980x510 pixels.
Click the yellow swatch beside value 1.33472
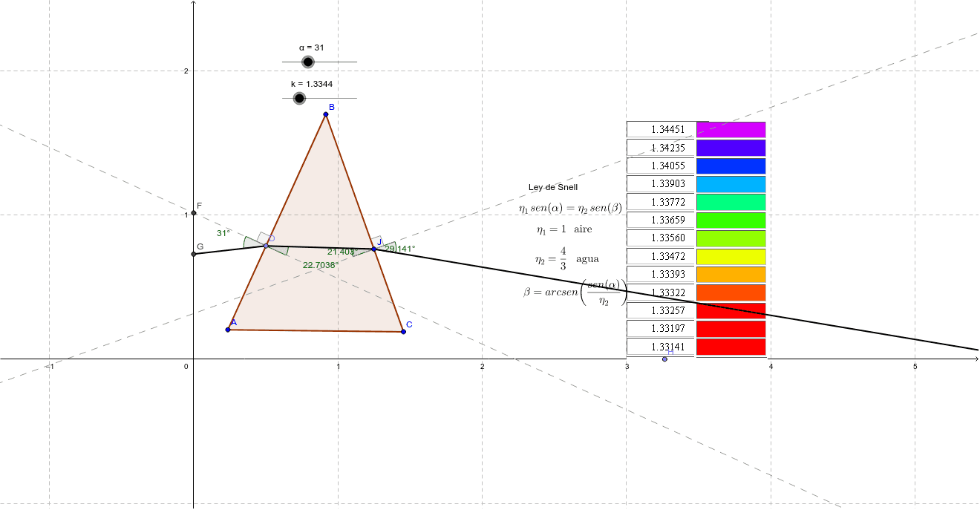[x=731, y=255]
